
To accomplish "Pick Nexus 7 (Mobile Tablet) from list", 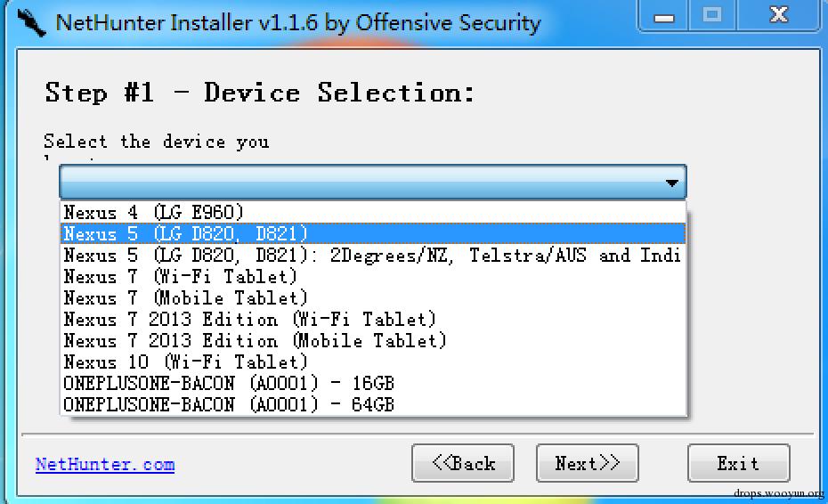I will [x=373, y=298].
